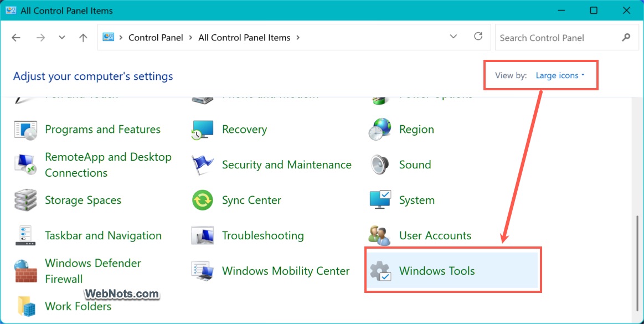Open RemoteApp and Desktop Connections link
Screen dimensions: 644x324
click(x=108, y=164)
